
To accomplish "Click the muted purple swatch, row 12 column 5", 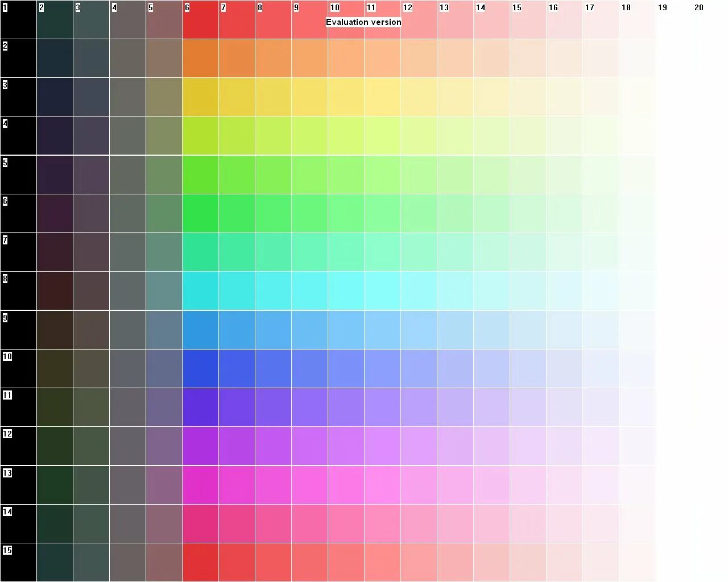I will click(x=164, y=446).
